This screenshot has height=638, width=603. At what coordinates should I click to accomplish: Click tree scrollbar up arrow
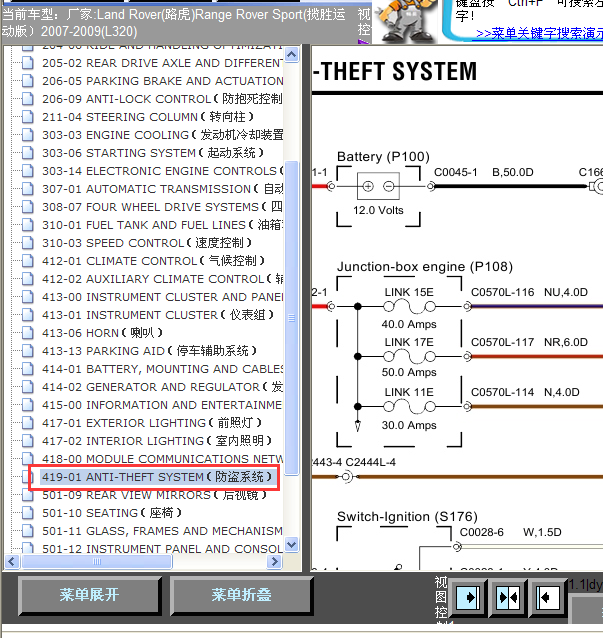pos(292,55)
